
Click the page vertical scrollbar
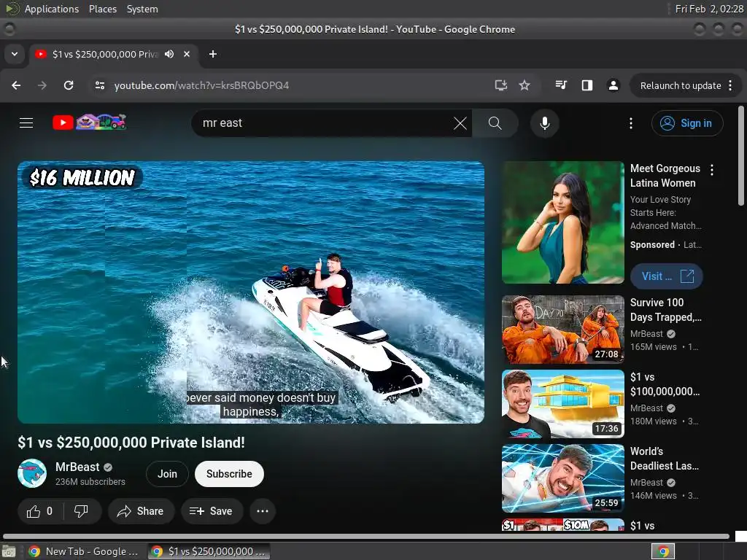coord(741,156)
